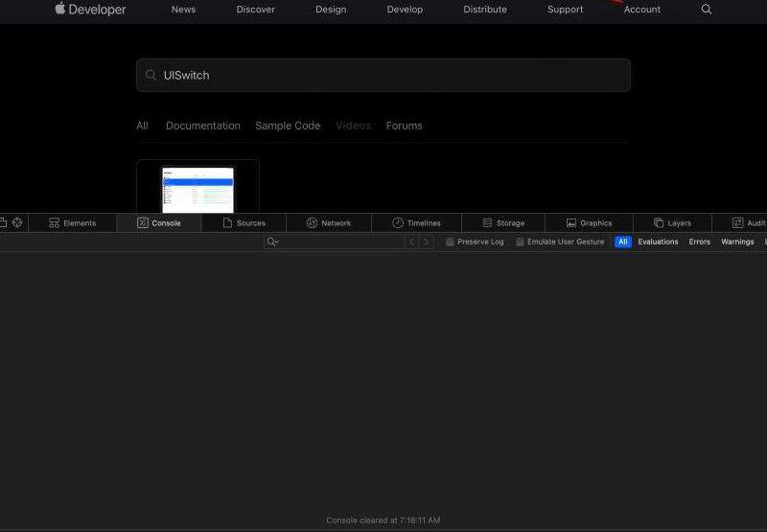Filter console to Errors only

pos(700,242)
